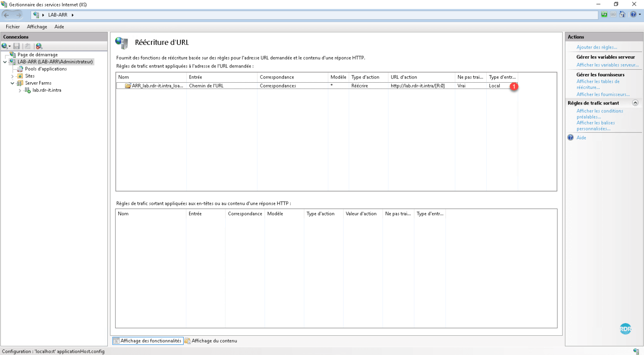The width and height of the screenshot is (644, 355).
Task: Switch to Affichage des fonctionnalités tab
Action: pos(148,341)
